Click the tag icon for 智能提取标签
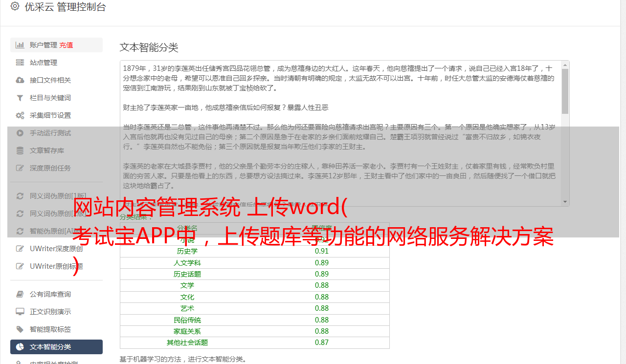Screen dimensions: 626x364 (x=20, y=329)
